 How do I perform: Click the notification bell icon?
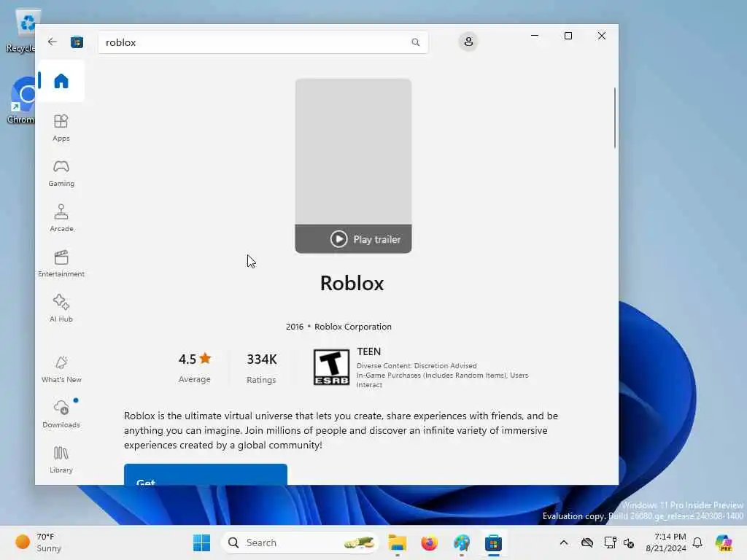(697, 542)
